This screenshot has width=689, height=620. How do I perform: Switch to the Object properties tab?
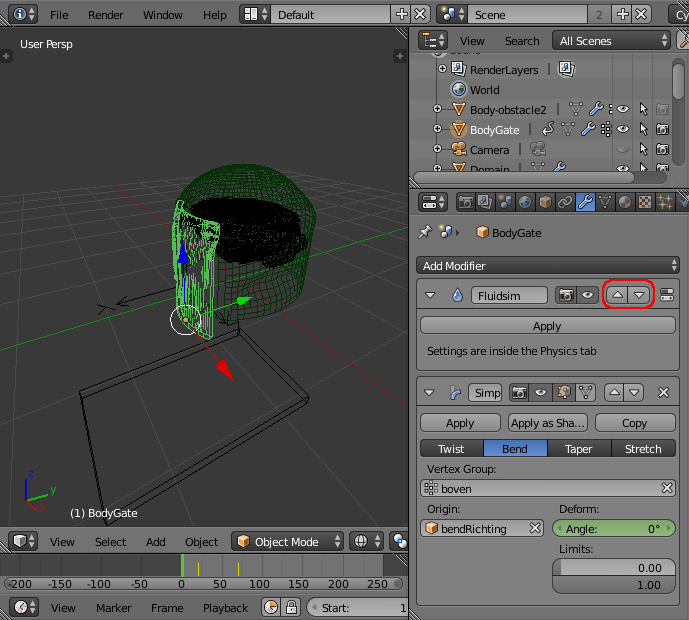coord(545,203)
